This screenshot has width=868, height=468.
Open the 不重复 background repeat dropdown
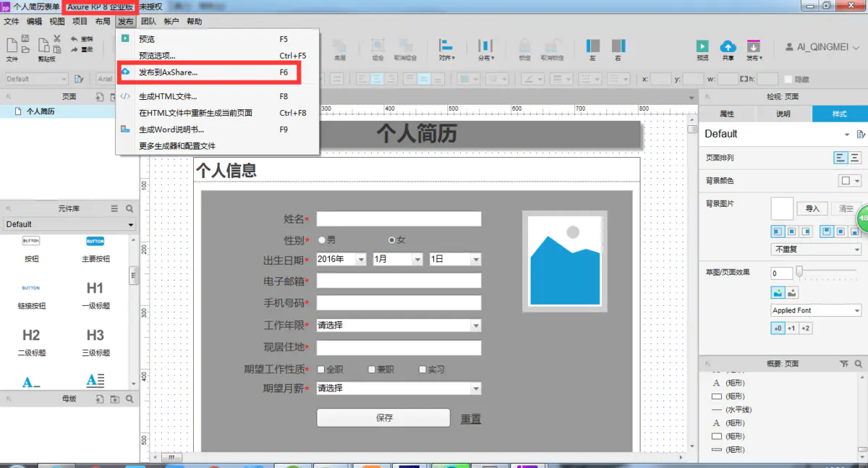pyautogui.click(x=817, y=249)
